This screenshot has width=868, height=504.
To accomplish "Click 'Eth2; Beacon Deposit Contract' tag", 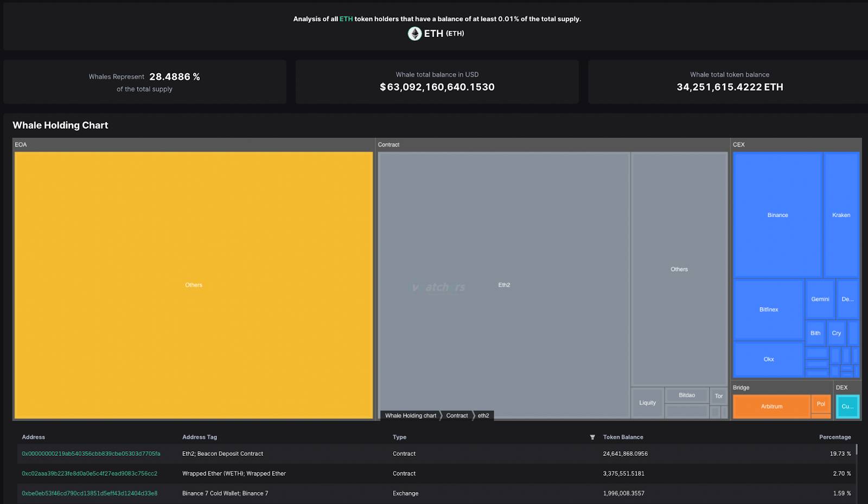I will pyautogui.click(x=222, y=454).
